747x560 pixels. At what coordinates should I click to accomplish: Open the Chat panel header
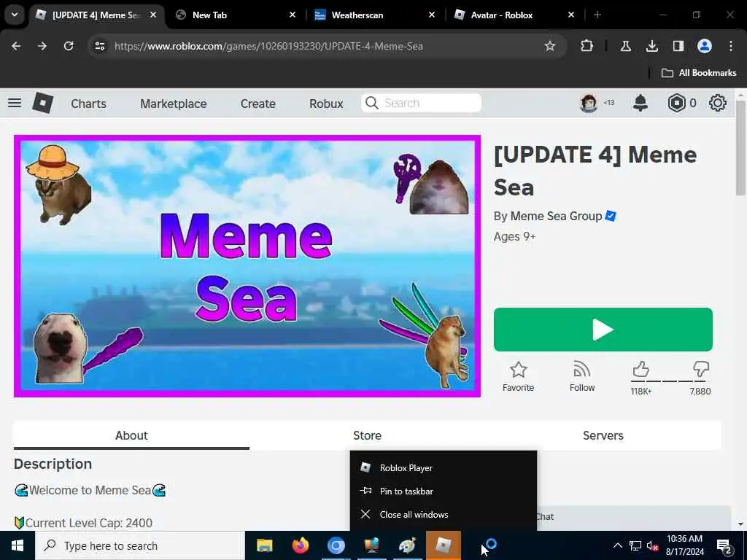pos(634,517)
